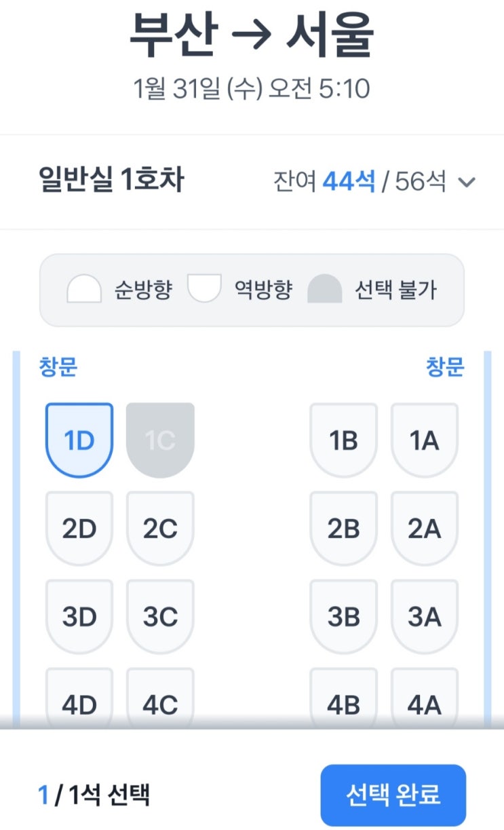Tap seat 4D
Viewport: 504px width, 830px height.
79,702
